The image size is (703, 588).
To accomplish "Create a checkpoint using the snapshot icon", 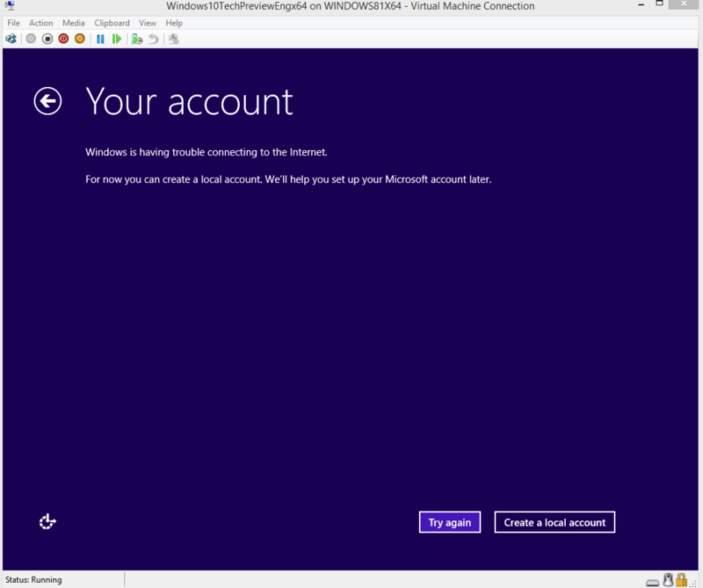I will 137,40.
